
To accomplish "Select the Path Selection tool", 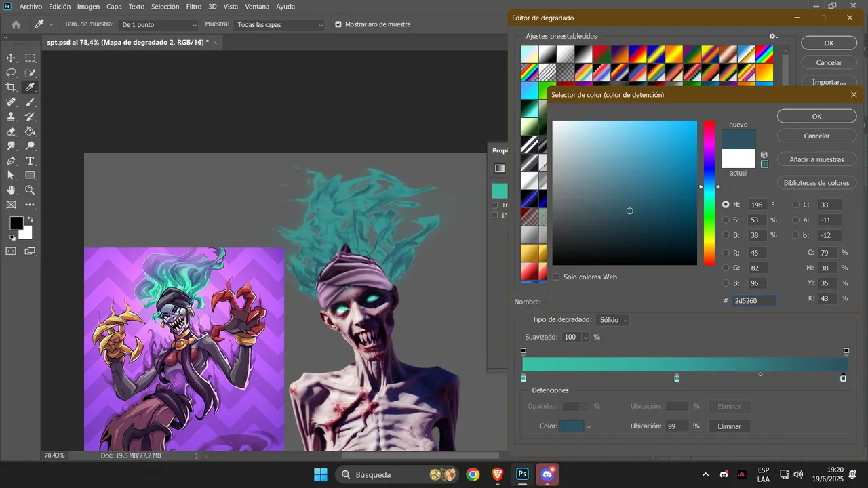I will 11,176.
